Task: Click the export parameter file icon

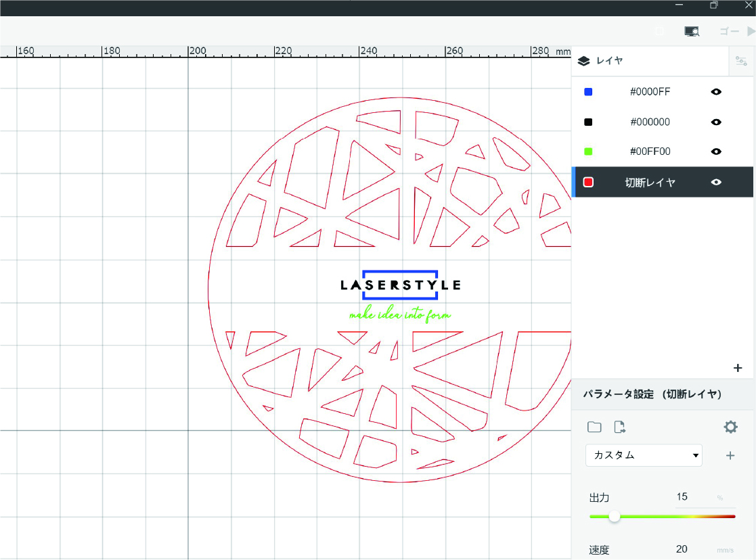Action: click(x=619, y=427)
